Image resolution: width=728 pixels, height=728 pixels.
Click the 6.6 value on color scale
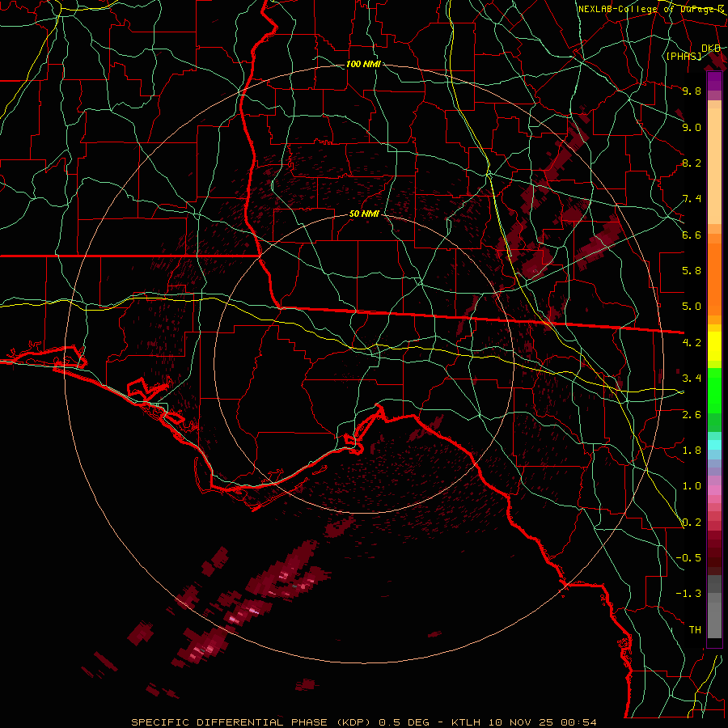pyautogui.click(x=692, y=235)
